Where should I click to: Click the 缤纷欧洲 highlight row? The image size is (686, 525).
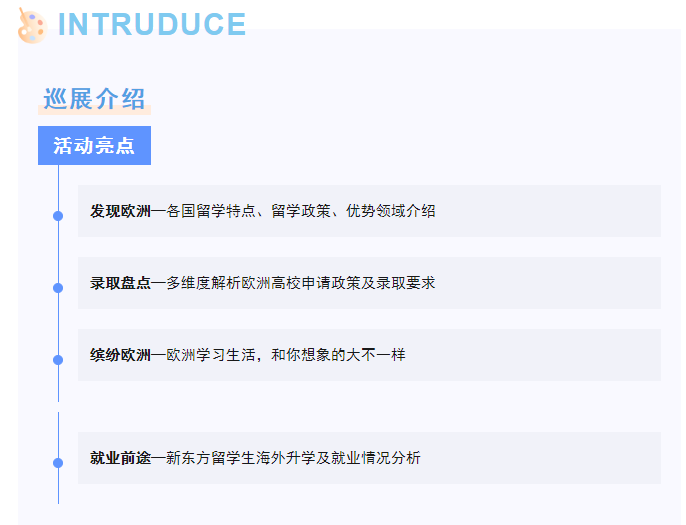tap(369, 355)
